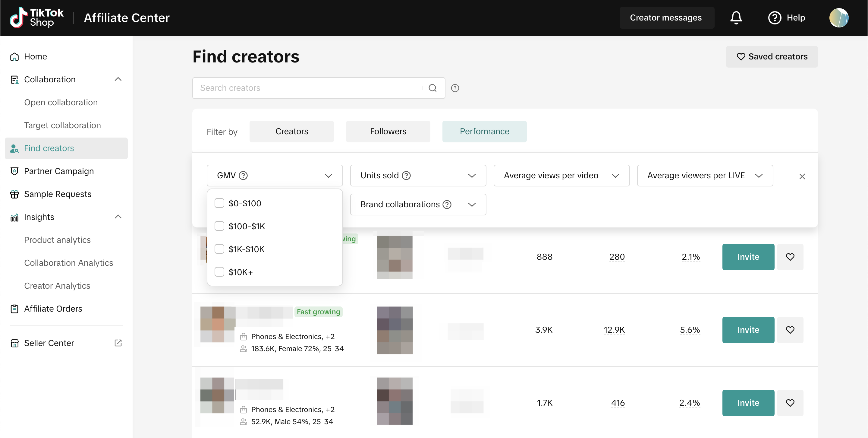Check the $1K-$10K GMV option

click(x=219, y=249)
